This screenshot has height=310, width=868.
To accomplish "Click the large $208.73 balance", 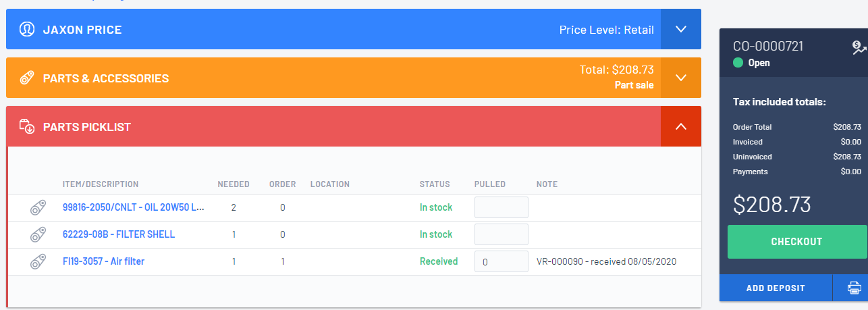I will tap(772, 205).
